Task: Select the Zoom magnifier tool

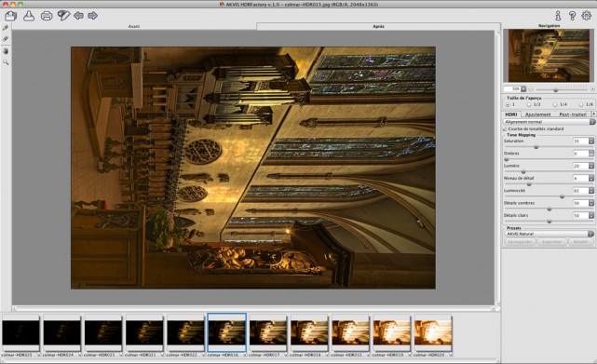Action: point(6,62)
